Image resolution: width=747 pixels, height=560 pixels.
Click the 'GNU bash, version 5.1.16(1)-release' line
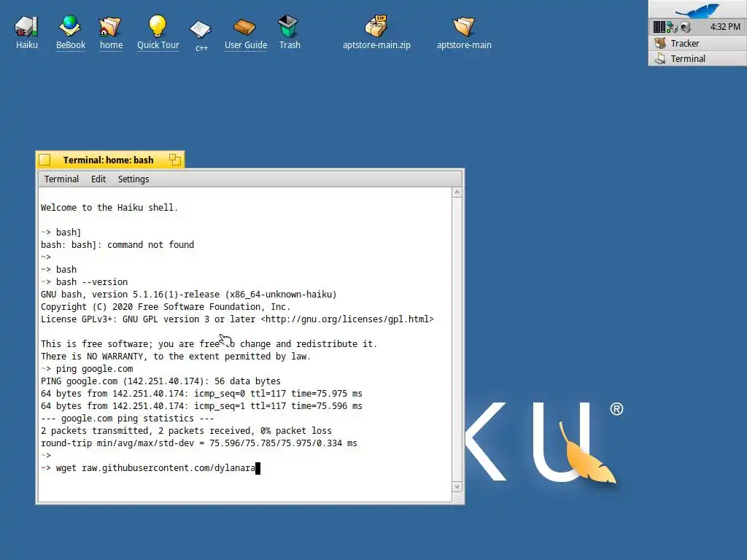point(189,295)
